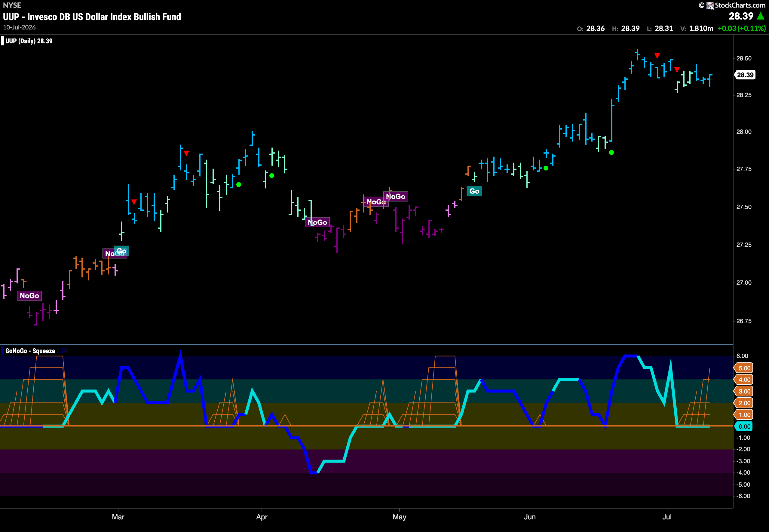Viewport: 769px width, 532px height.
Task: Click the white 28.39 current price tag on axis
Action: [x=745, y=75]
